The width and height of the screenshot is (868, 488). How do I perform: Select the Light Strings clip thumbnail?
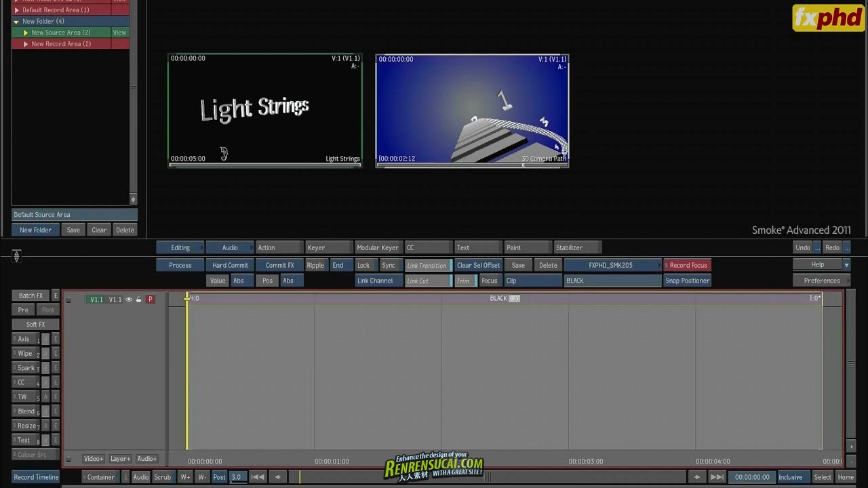click(264, 110)
